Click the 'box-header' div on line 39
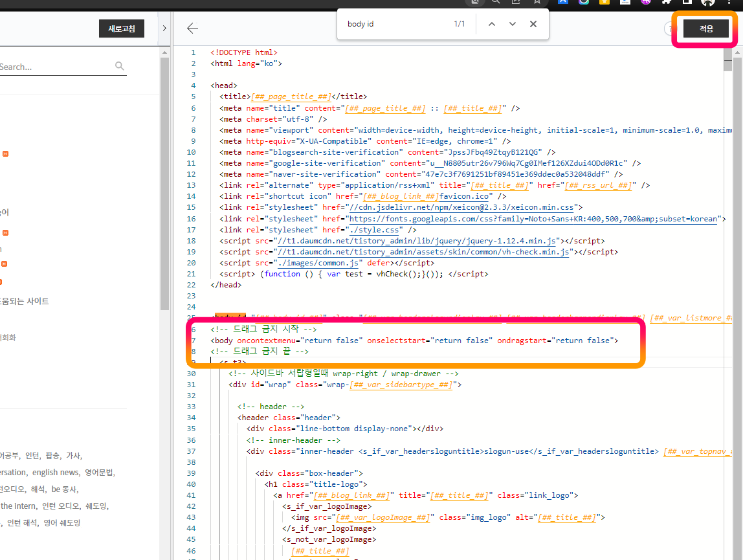Screen dimensions: 743x560 (x=309, y=473)
